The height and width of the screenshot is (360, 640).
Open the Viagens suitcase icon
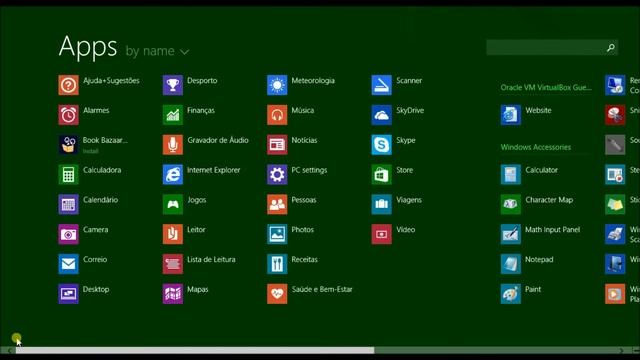[382, 204]
